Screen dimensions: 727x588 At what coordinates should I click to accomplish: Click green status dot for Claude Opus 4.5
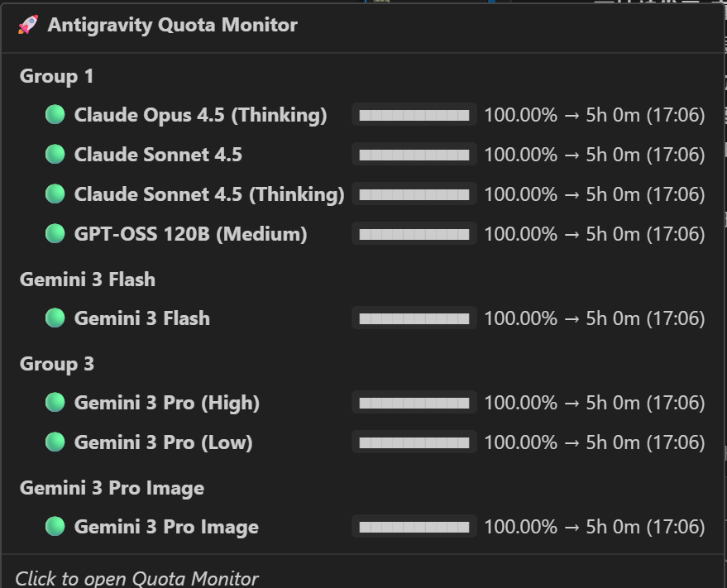(55, 114)
